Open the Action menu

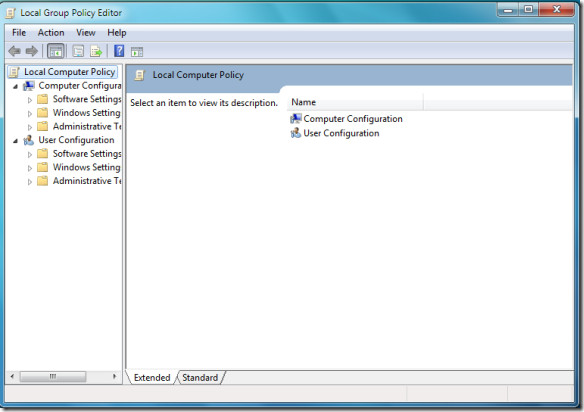point(51,33)
